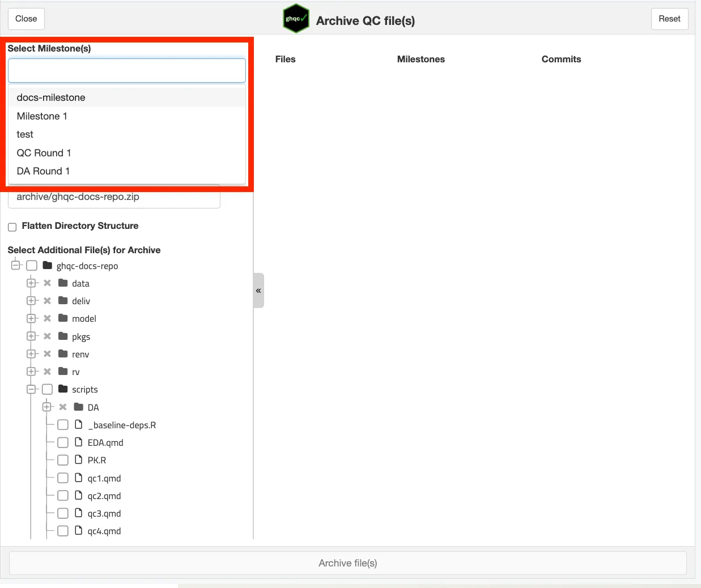Screen dimensions: 701x588
Task: Check the qc1.qmd file checkbox
Action: [x=63, y=478]
